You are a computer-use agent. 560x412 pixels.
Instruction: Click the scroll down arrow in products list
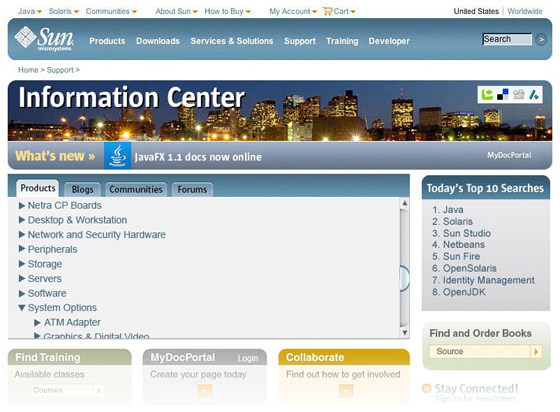(x=404, y=332)
